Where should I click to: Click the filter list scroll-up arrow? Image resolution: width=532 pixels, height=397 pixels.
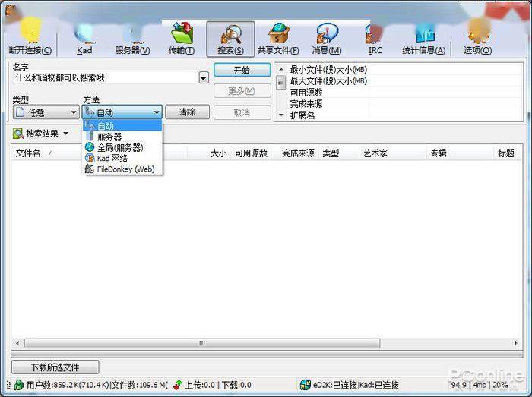(x=281, y=69)
